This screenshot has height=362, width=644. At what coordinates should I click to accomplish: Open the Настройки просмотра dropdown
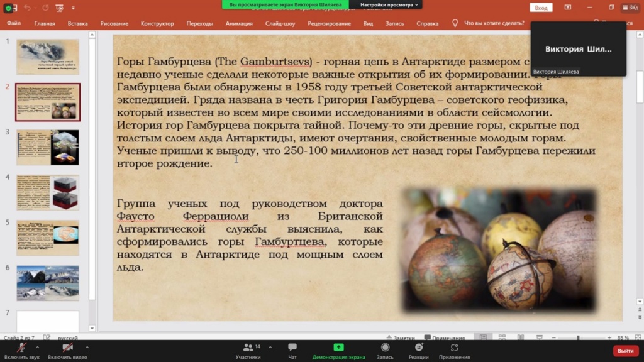point(390,4)
